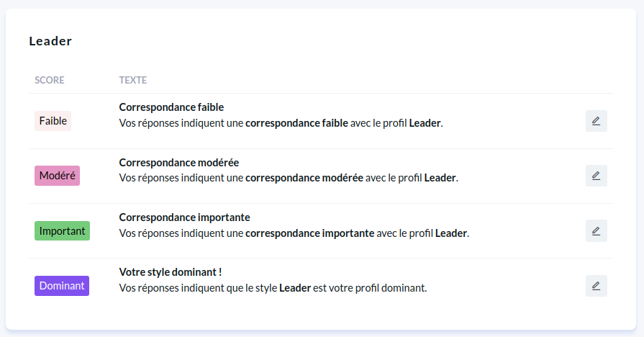The width and height of the screenshot is (644, 337).
Task: Click the Correspondance importante heading
Action: pos(184,217)
